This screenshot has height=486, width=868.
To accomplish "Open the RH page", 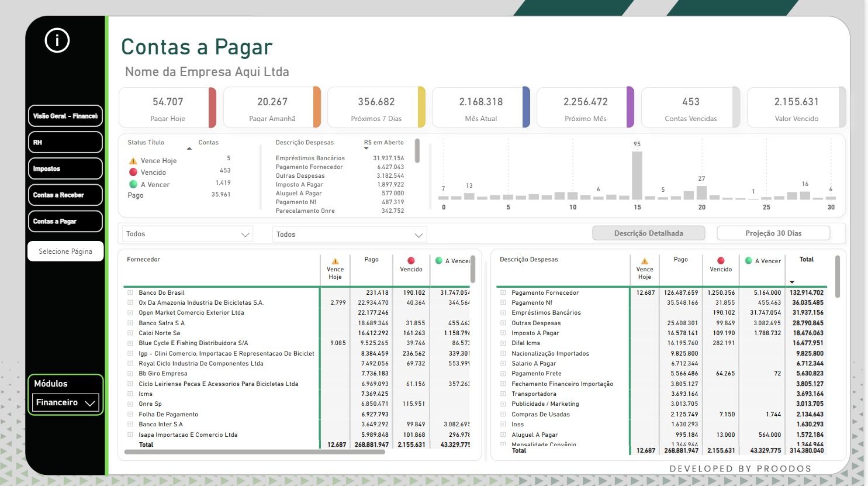I will 65,142.
